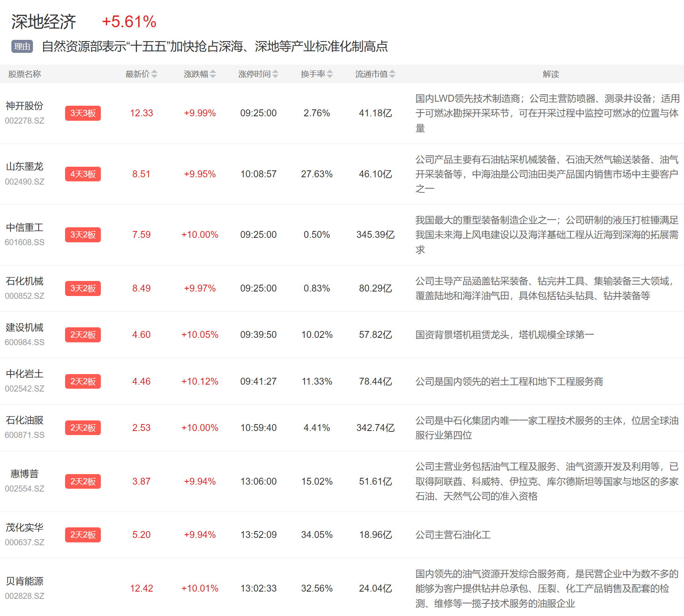This screenshot has width=684, height=616.
Task: Open 神开股份 stock link
Action: (24, 106)
